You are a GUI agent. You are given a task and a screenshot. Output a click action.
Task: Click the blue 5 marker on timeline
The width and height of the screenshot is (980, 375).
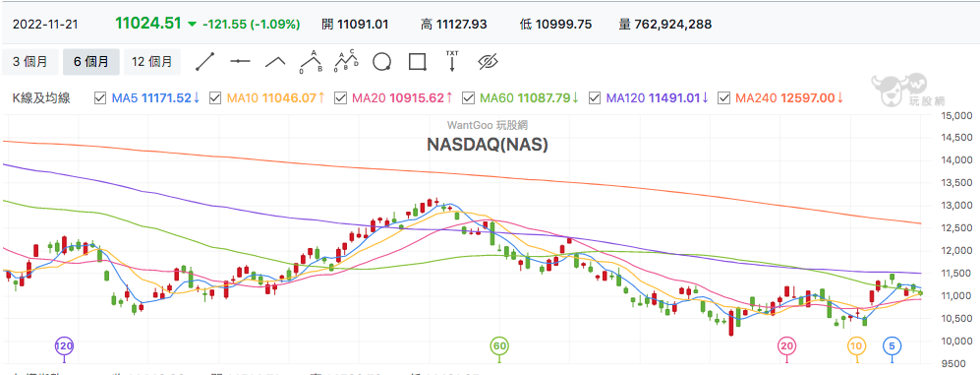coord(892,345)
